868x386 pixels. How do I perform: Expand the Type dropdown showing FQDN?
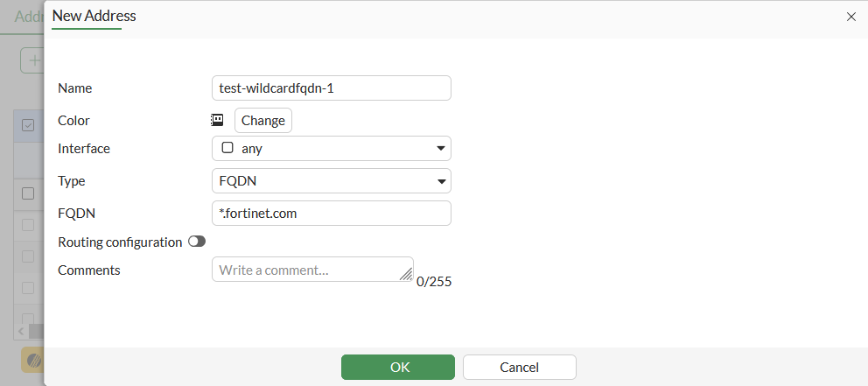tap(331, 181)
